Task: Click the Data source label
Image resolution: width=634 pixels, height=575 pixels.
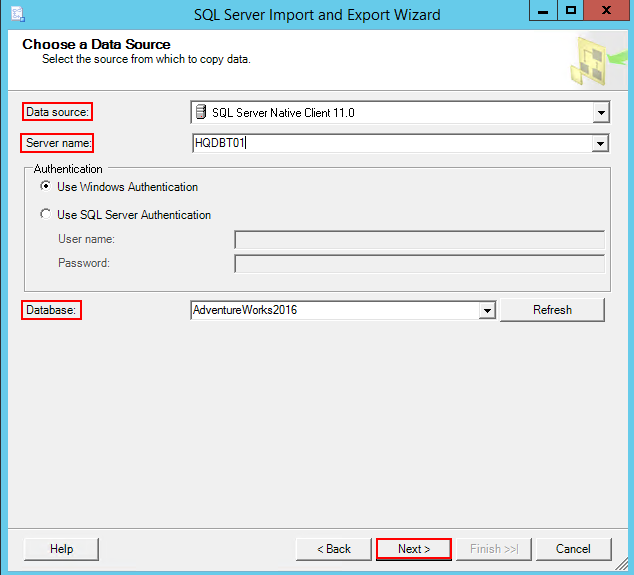Action: 57,112
